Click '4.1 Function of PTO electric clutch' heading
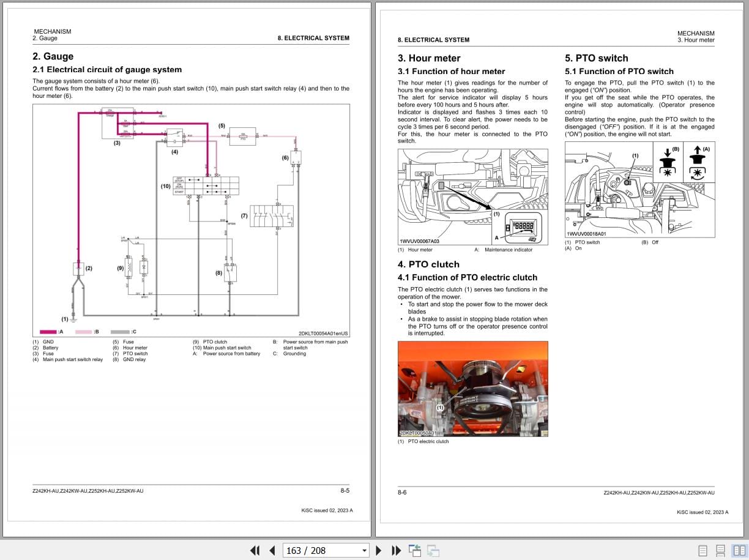 pos(468,277)
